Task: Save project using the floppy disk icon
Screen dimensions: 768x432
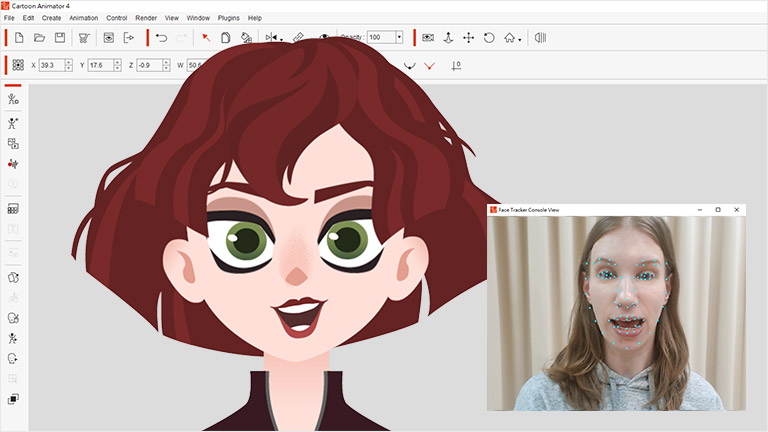Action: point(60,38)
